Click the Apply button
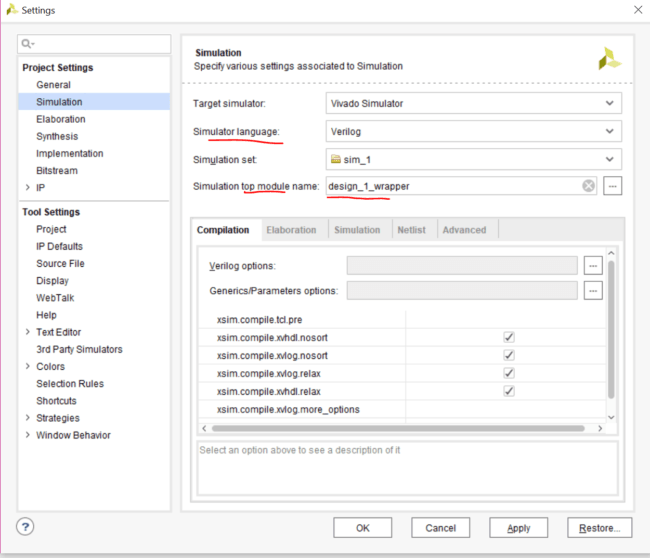This screenshot has height=558, width=650. pyautogui.click(x=519, y=528)
